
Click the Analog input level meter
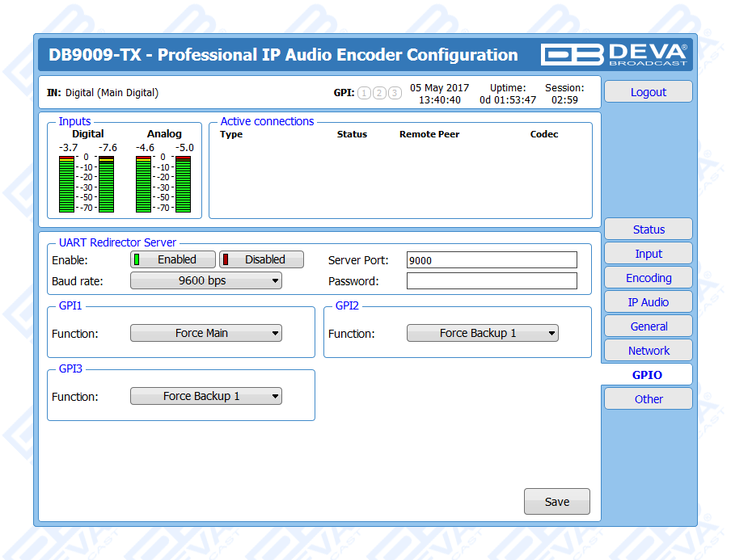(164, 183)
